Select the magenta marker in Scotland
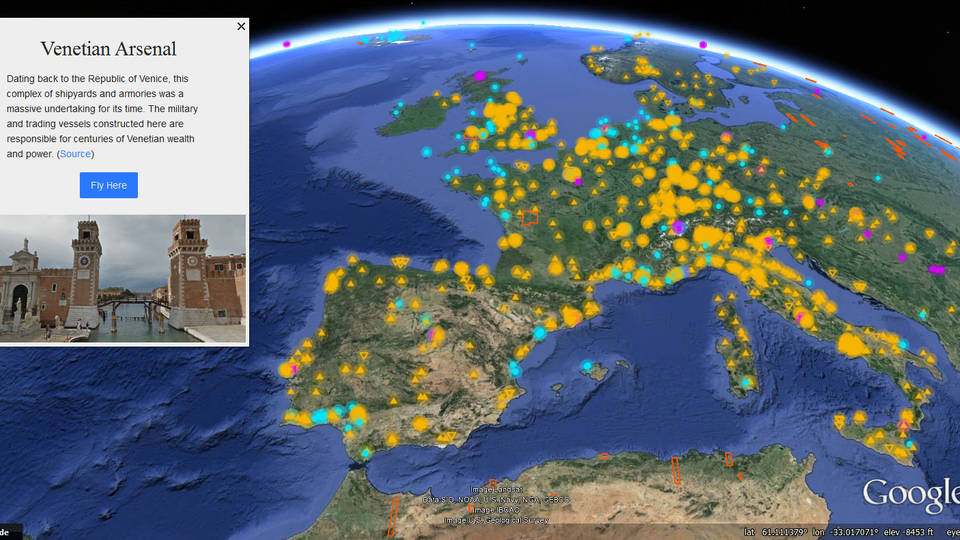This screenshot has height=540, width=960. click(x=479, y=75)
